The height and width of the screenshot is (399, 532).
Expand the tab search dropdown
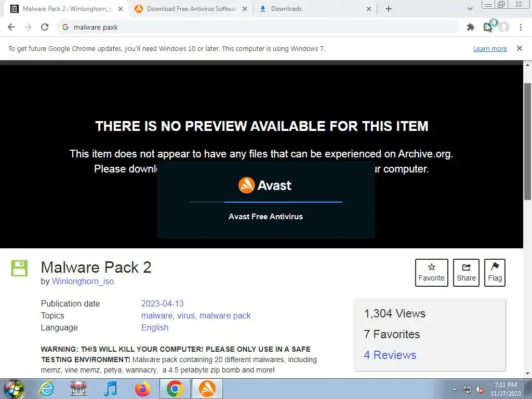[470, 9]
